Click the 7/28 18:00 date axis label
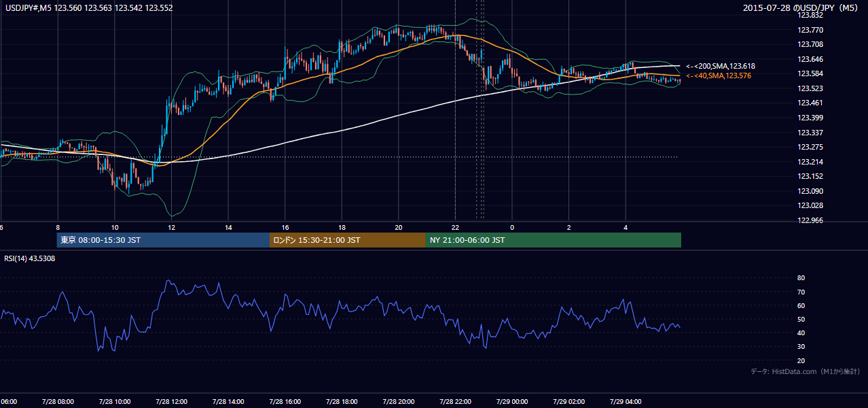 pos(342,402)
